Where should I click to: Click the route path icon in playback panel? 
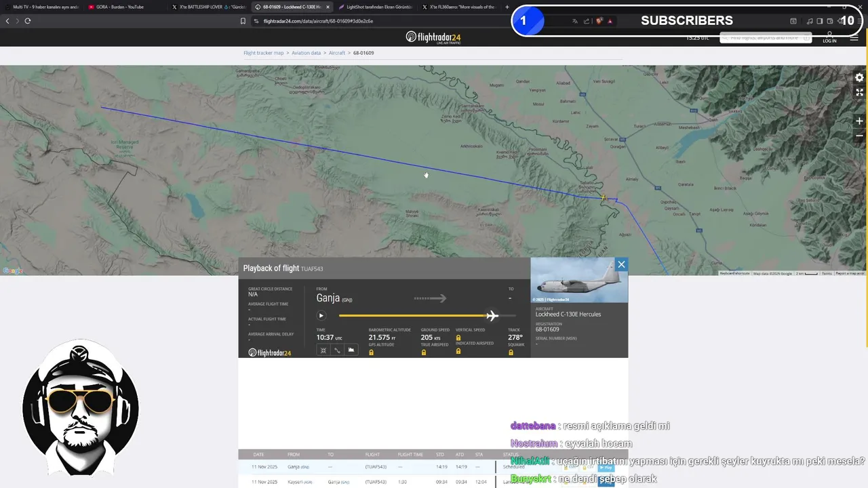click(337, 350)
